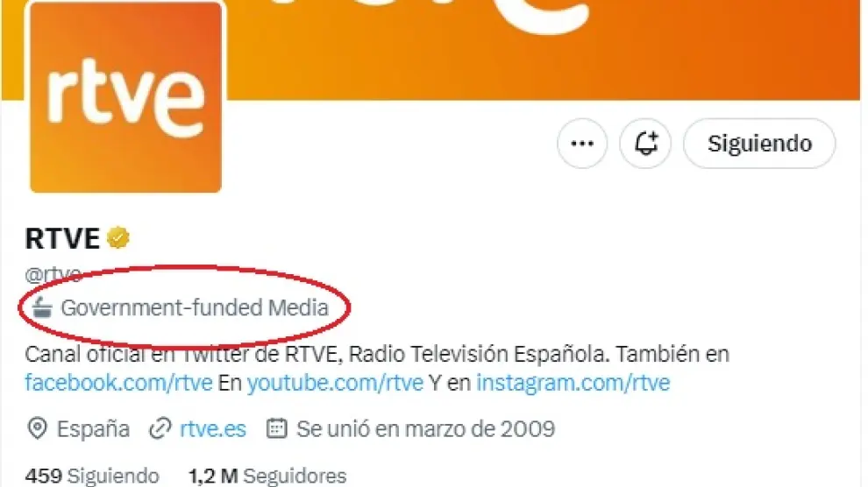This screenshot has height=487, width=868.
Task: View the 1,2 M Seguidores list
Action: coord(267,476)
